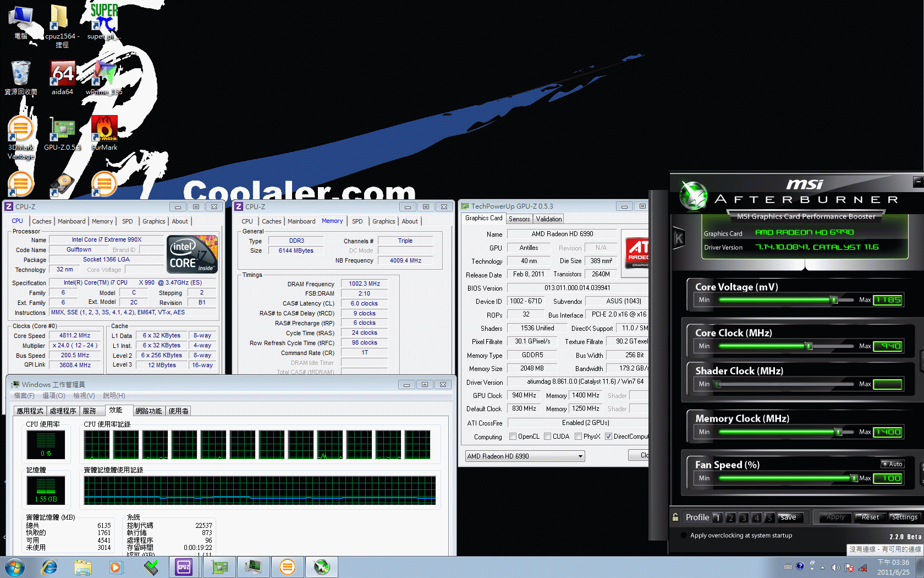Toggle the OpenCL checkbox in GPU-Z

coord(513,437)
